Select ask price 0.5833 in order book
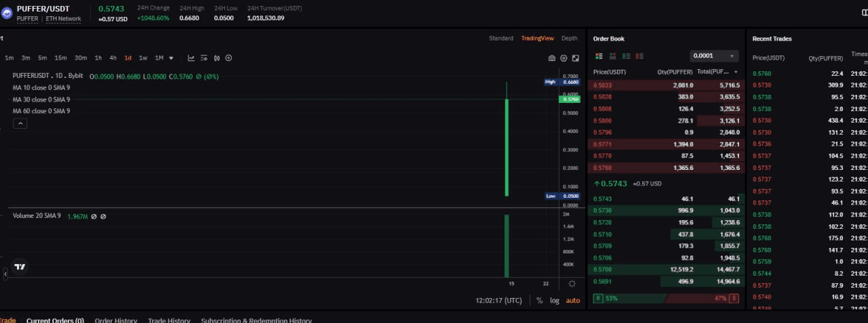This screenshot has width=868, height=323. tap(602, 86)
